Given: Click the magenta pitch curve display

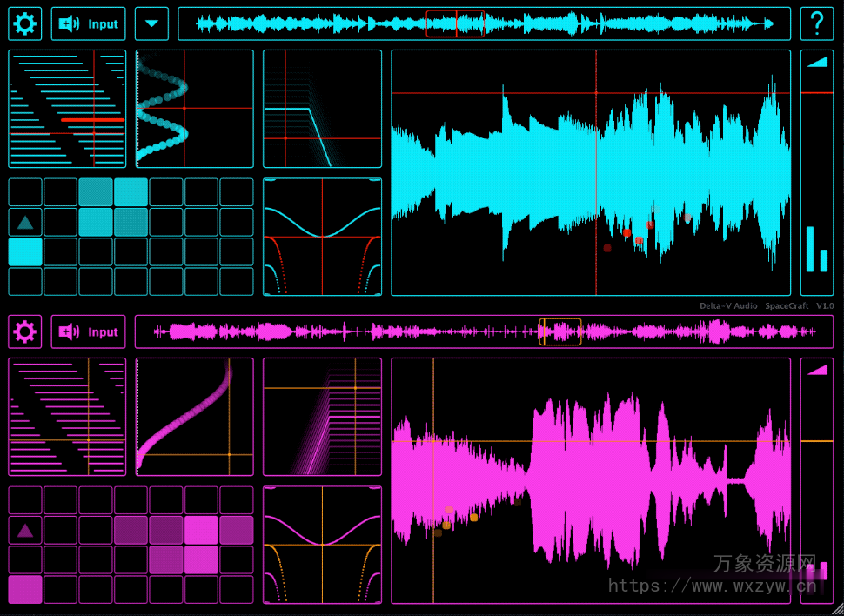Looking at the screenshot, I should (194, 416).
